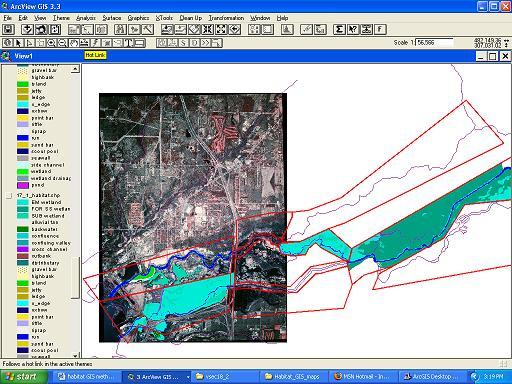Click the Save Project toolbar icon
The height and width of the screenshot is (384, 512).
(x=8, y=29)
